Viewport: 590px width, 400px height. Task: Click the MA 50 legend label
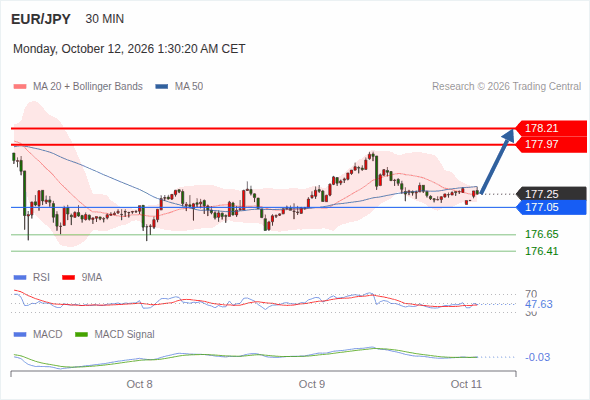point(189,87)
